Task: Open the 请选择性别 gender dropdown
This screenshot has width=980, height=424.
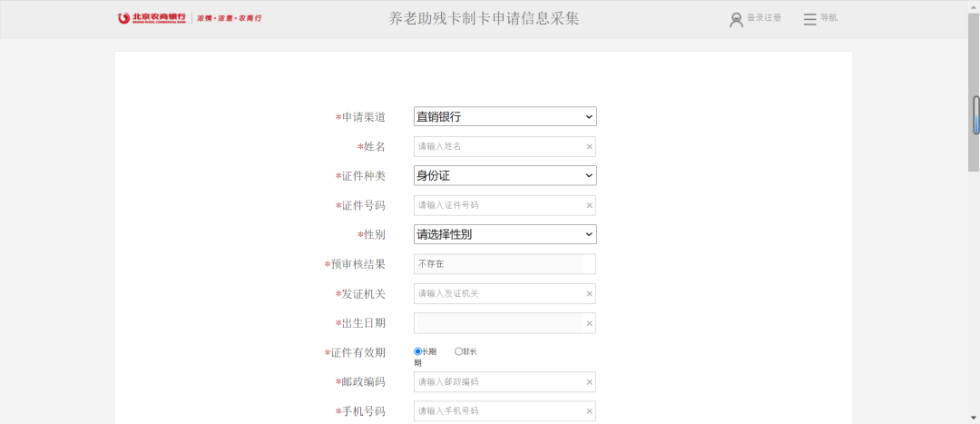Action: tap(505, 234)
